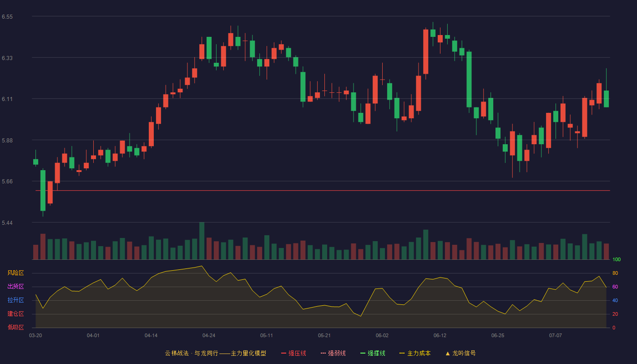
Task: Toggle the 强弱线 legend item
Action: click(333, 353)
